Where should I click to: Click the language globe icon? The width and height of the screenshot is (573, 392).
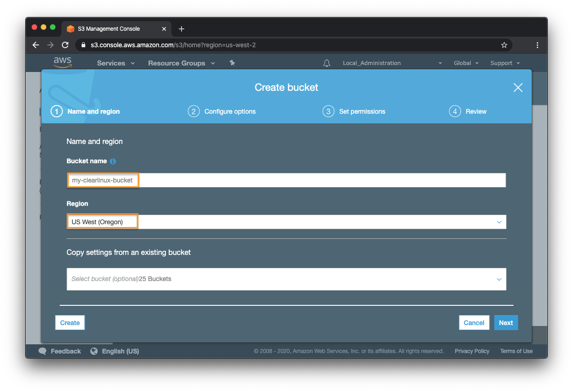pos(94,351)
